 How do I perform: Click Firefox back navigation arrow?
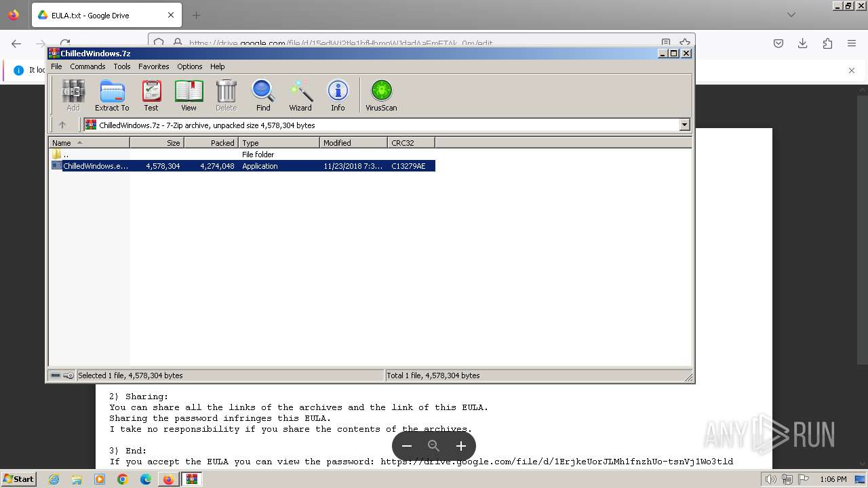click(16, 43)
